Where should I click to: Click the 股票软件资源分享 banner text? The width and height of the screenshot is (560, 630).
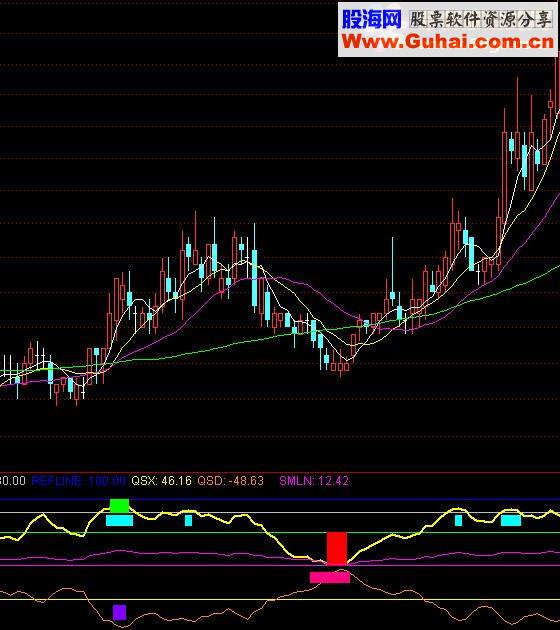click(480, 19)
